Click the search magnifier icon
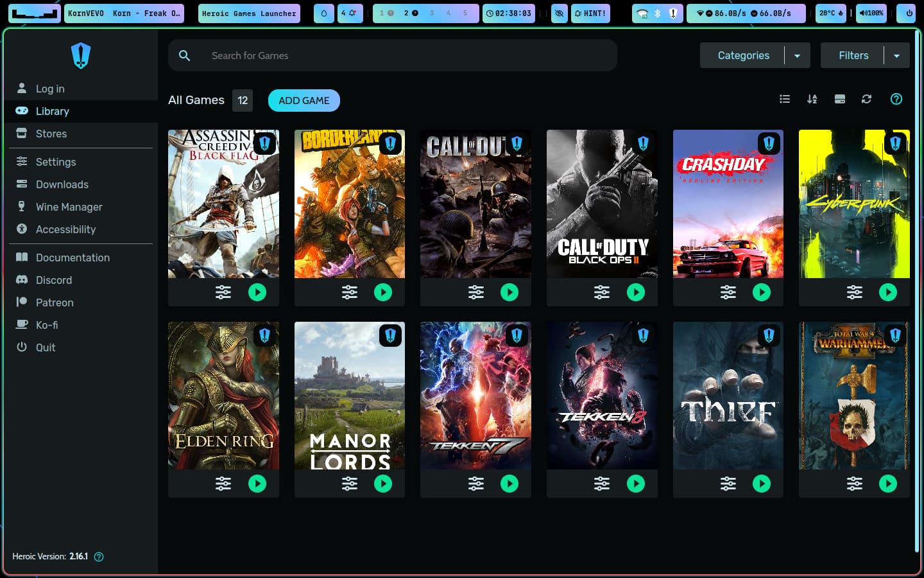This screenshot has width=924, height=578. click(184, 56)
